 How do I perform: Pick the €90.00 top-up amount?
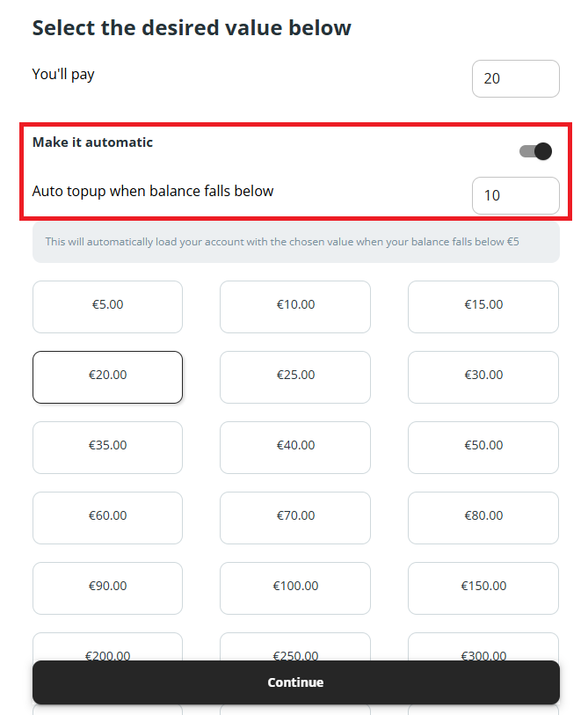107,587
